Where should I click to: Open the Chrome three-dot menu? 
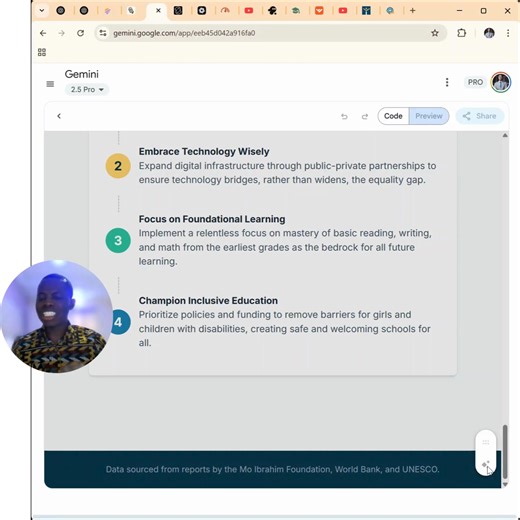508,33
